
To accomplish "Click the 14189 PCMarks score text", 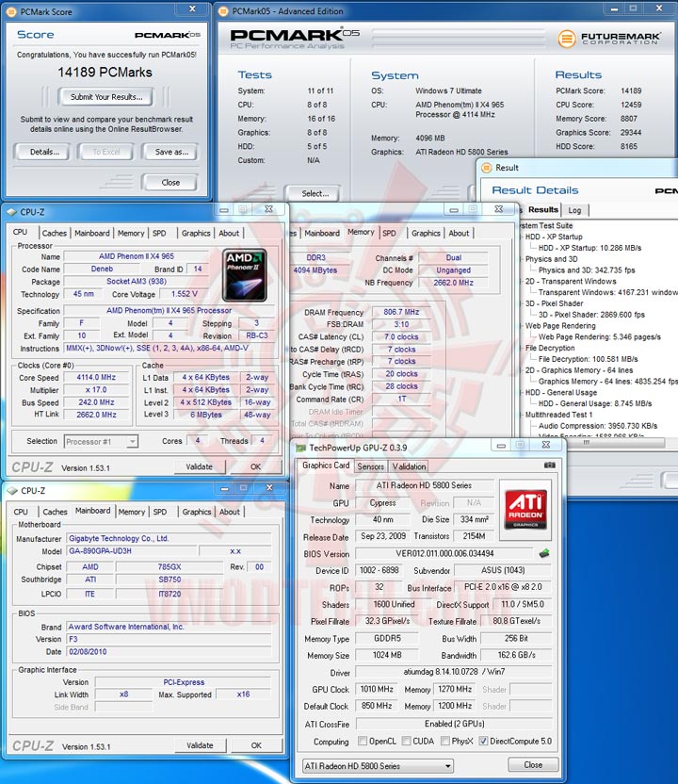I will [105, 73].
